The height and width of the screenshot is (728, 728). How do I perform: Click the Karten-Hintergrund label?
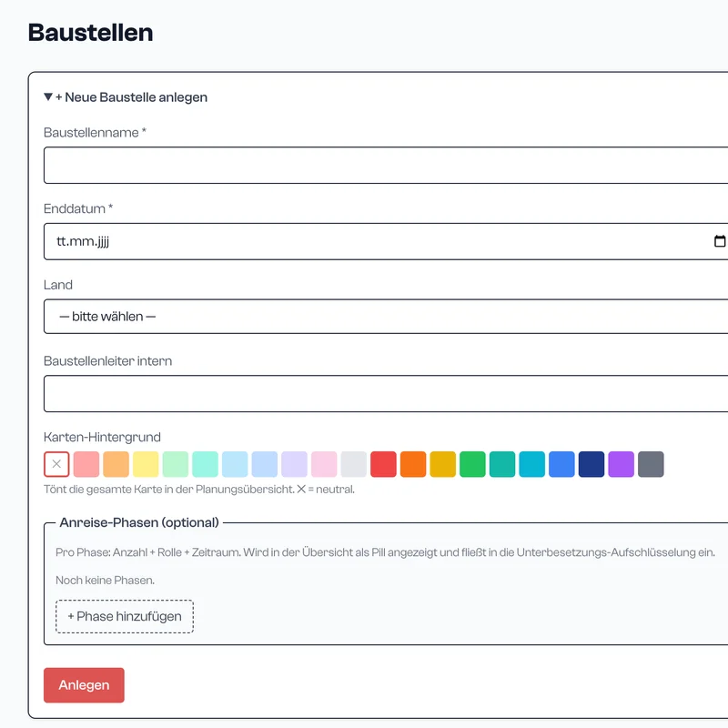tap(102, 438)
